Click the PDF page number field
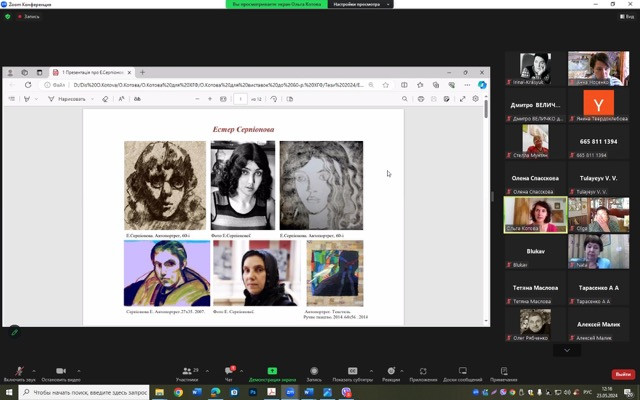Screen dimensions: 640x400 pos(241,99)
